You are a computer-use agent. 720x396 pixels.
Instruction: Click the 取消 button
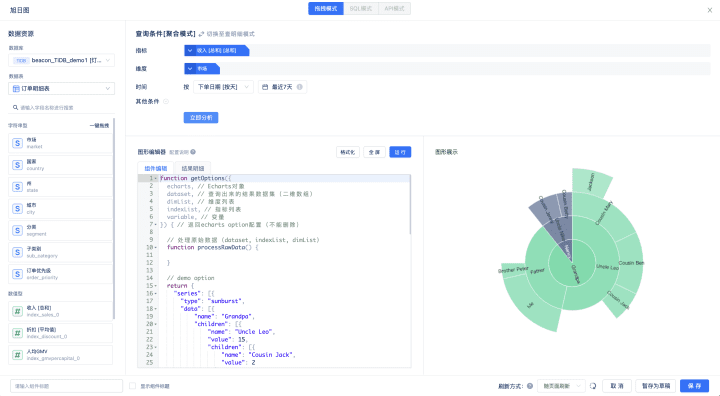[617, 386]
